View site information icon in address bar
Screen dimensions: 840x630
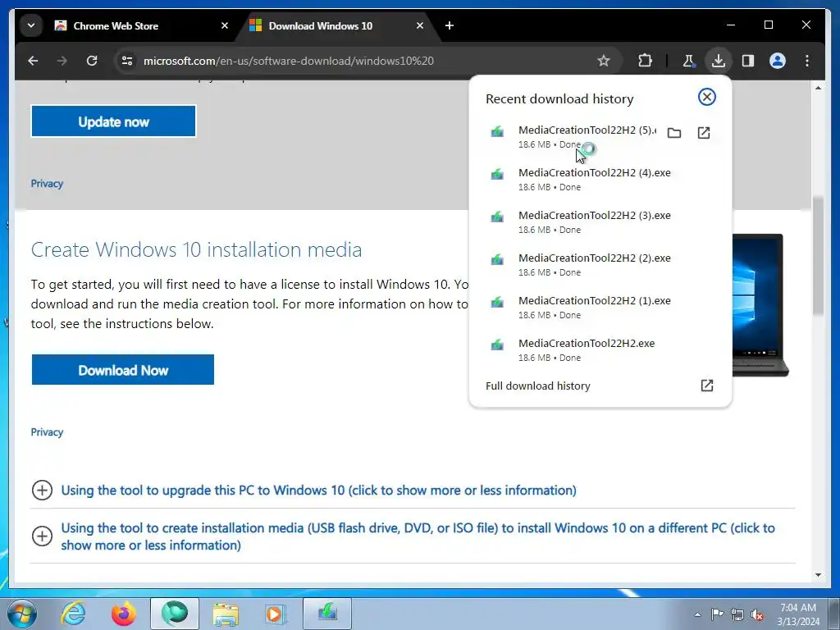tap(127, 61)
